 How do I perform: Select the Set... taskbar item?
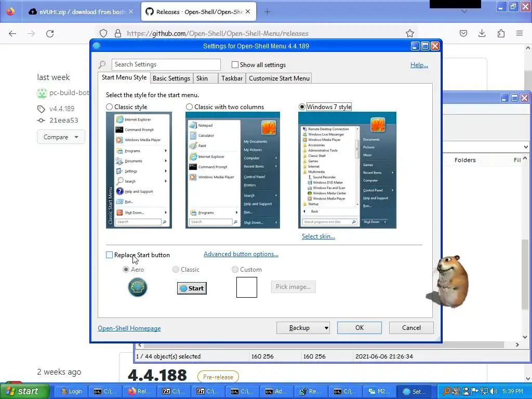point(414,391)
